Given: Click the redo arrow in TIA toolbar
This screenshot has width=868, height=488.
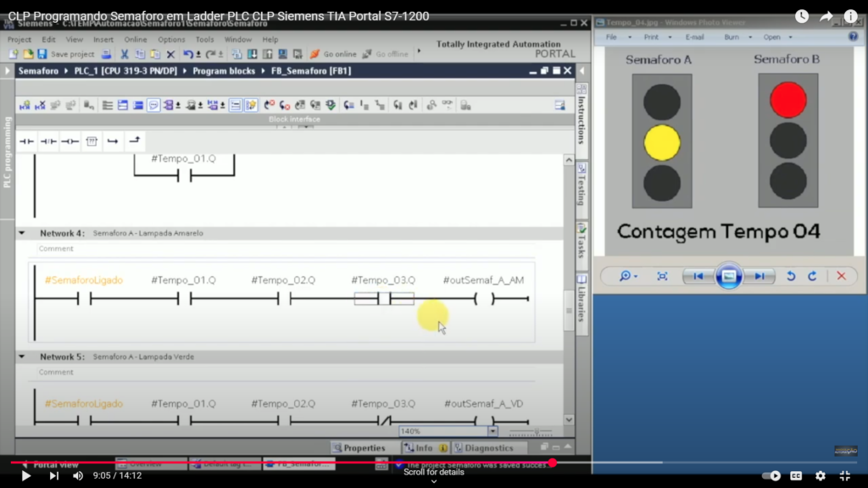Looking at the screenshot, I should pos(210,54).
